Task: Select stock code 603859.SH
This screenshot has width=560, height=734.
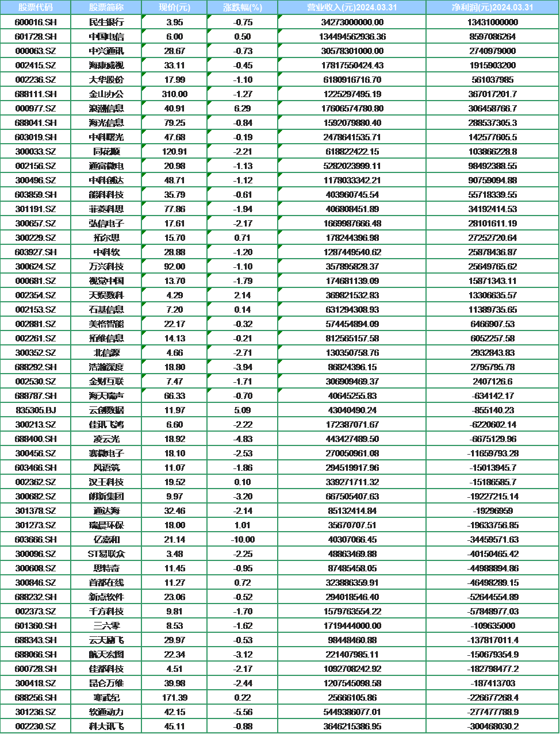Action: 36,194
